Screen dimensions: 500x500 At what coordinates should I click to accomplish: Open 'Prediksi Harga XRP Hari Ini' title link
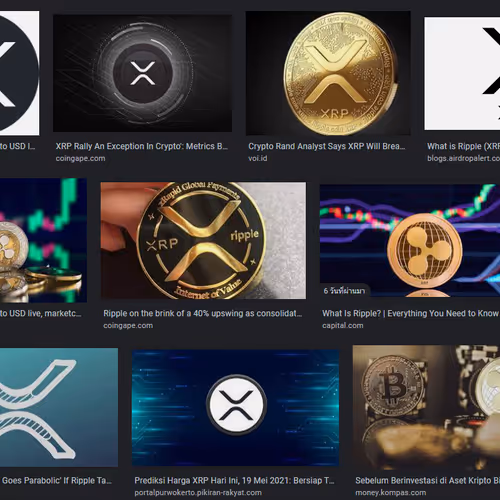click(234, 481)
